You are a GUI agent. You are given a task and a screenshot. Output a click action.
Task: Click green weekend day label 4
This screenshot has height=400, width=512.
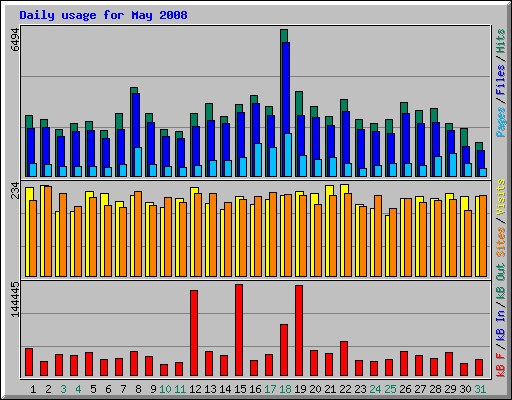78,389
